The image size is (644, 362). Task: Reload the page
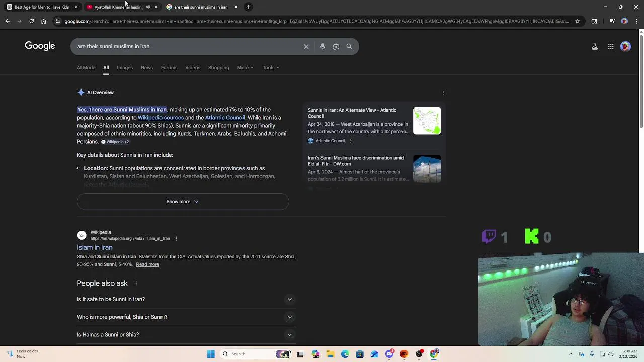pos(31,21)
